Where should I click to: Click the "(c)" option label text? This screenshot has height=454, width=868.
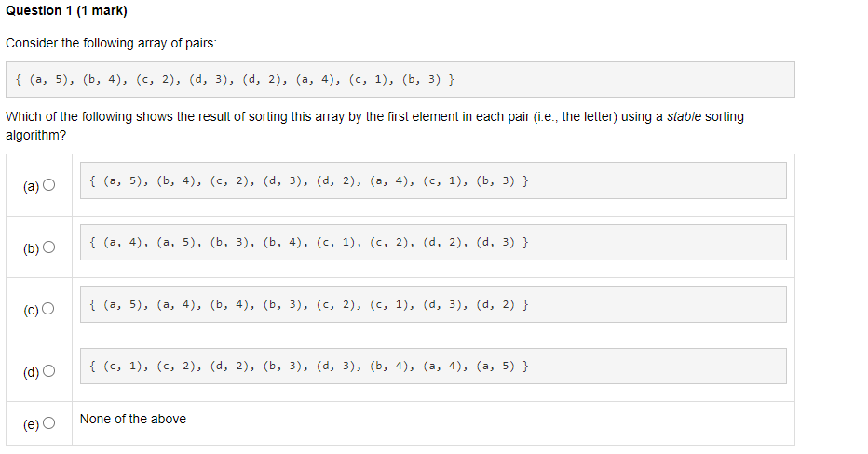coord(31,310)
